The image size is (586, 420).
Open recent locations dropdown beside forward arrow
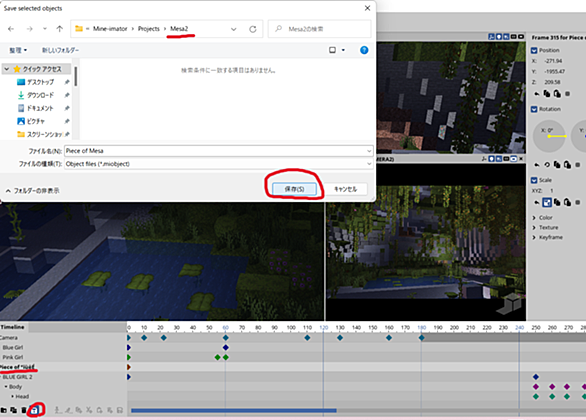pyautogui.click(x=45, y=29)
